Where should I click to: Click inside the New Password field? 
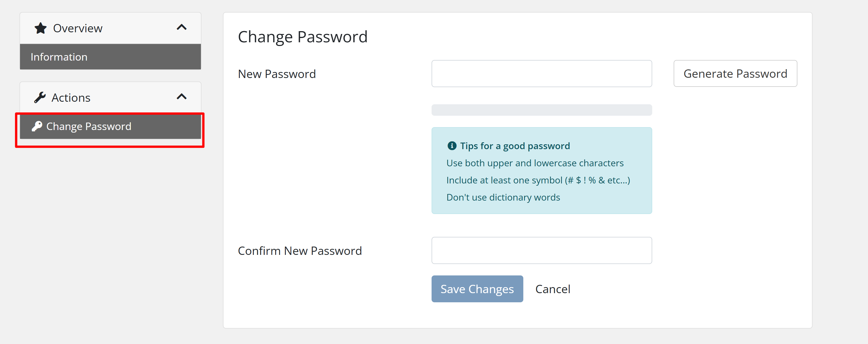click(541, 73)
